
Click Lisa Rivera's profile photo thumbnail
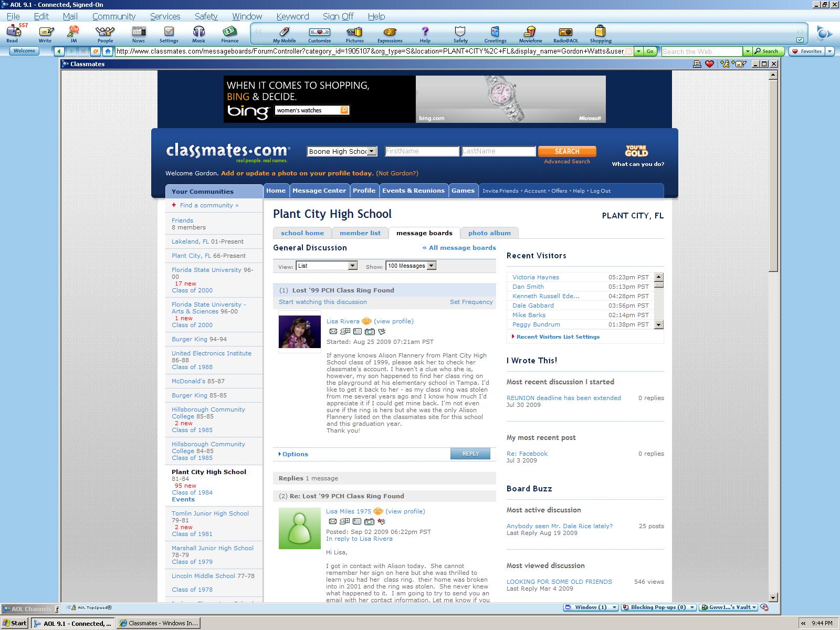300,332
